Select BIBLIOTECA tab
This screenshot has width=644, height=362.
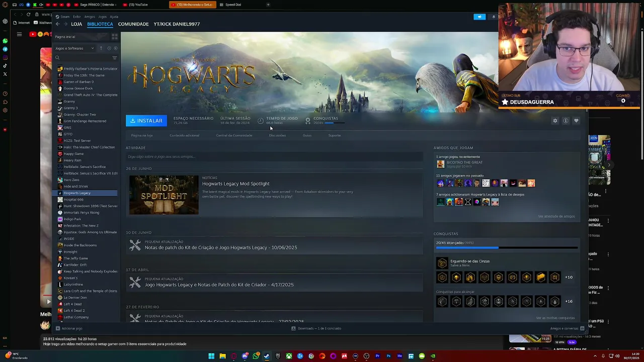tap(100, 24)
